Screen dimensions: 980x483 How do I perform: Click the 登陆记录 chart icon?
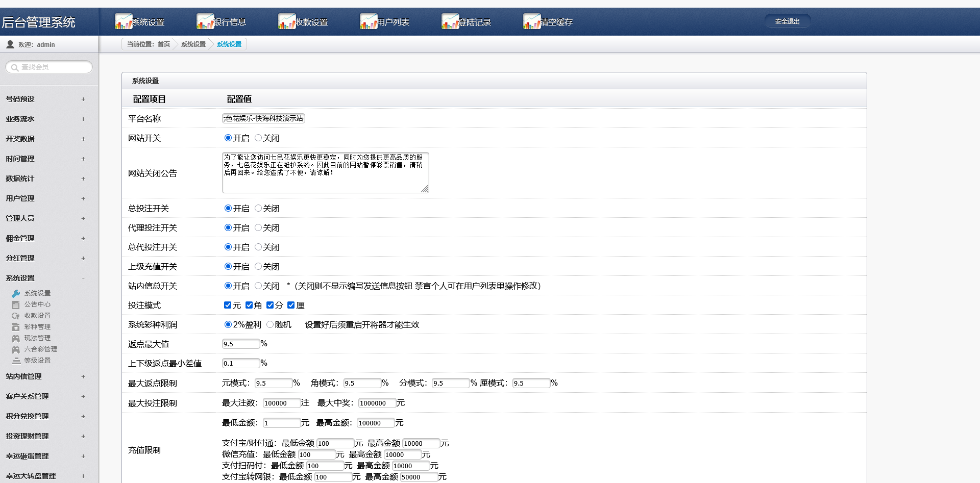coord(449,21)
